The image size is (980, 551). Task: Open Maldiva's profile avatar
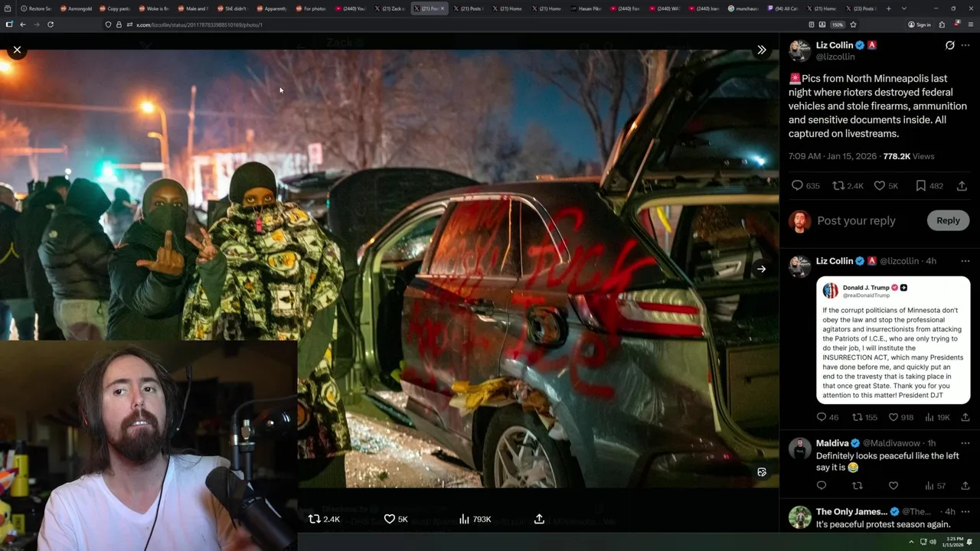pyautogui.click(x=799, y=448)
